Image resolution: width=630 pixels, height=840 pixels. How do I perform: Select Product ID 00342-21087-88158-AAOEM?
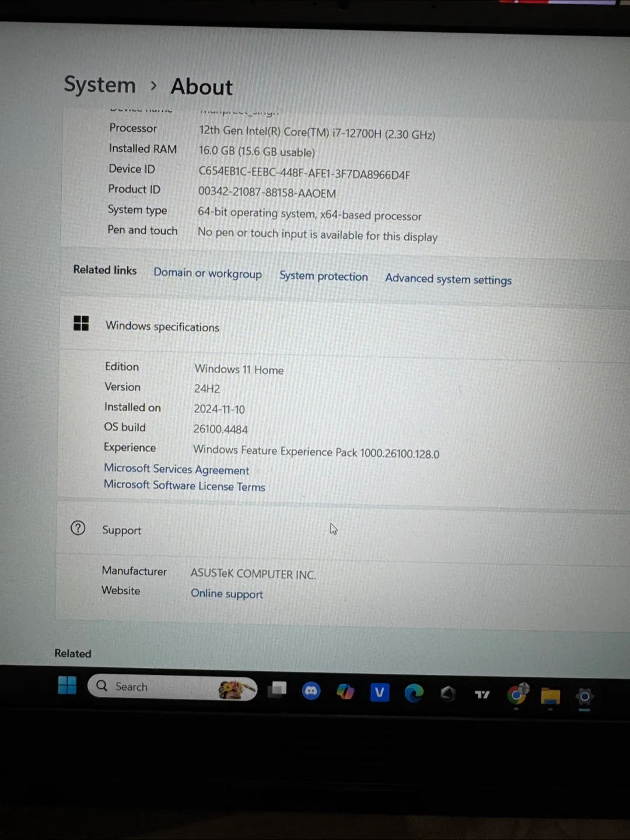[267, 192]
